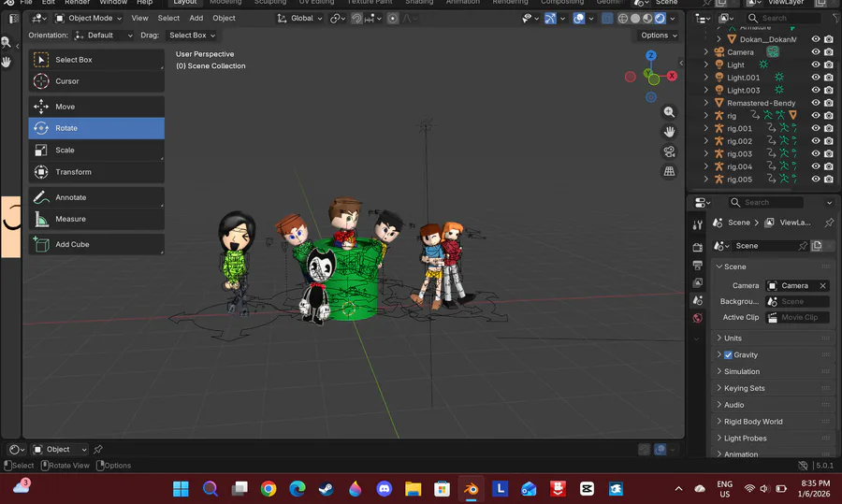Image resolution: width=842 pixels, height=504 pixels.
Task: Open Discord from the taskbar
Action: coord(384,489)
